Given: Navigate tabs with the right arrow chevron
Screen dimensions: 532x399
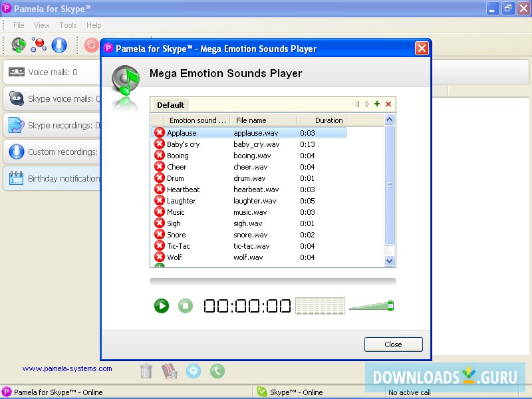Looking at the screenshot, I should [367, 104].
